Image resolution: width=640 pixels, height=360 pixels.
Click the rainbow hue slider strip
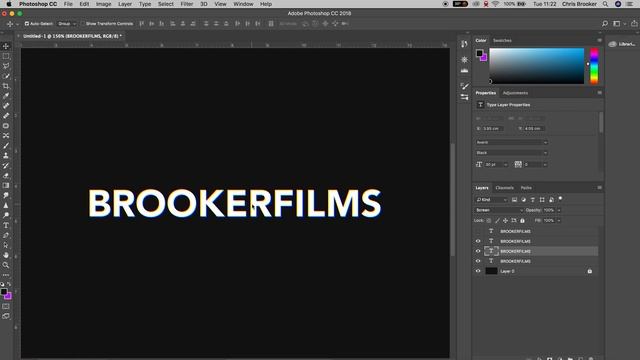coord(594,66)
